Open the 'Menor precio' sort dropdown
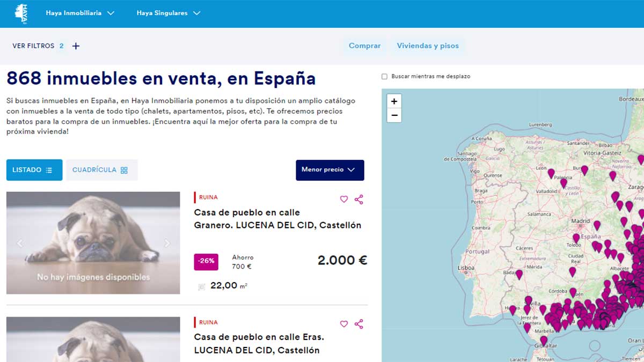644x362 pixels. (x=330, y=170)
